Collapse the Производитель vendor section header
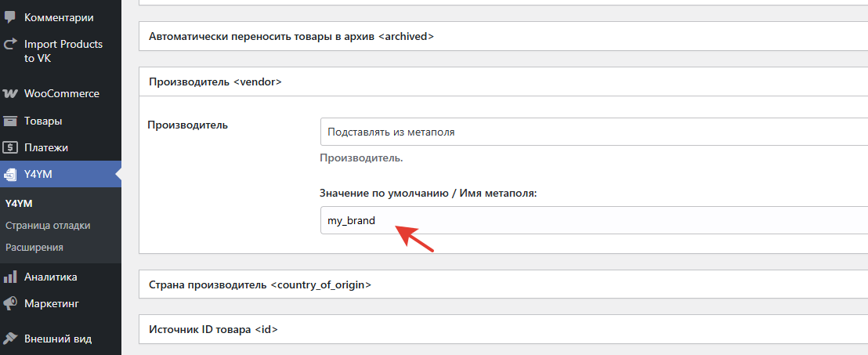 (215, 82)
